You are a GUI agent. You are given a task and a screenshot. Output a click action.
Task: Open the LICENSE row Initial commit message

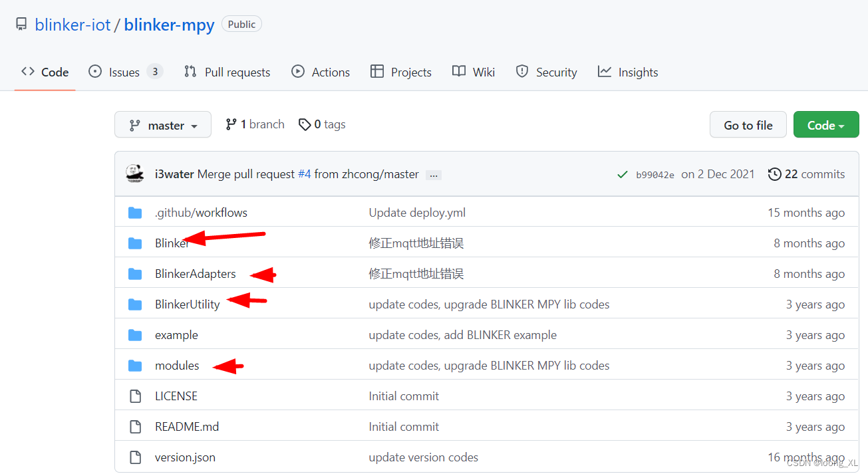pyautogui.click(x=404, y=396)
